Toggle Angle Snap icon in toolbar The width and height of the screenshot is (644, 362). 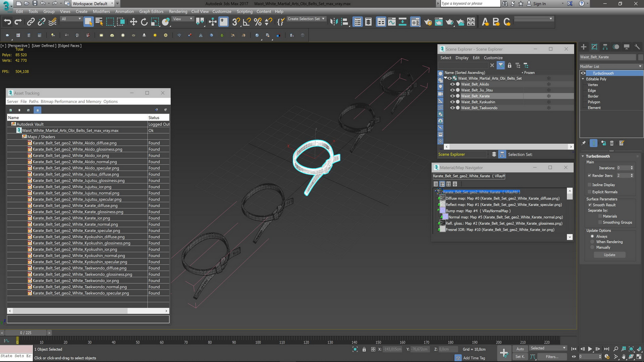point(247,22)
